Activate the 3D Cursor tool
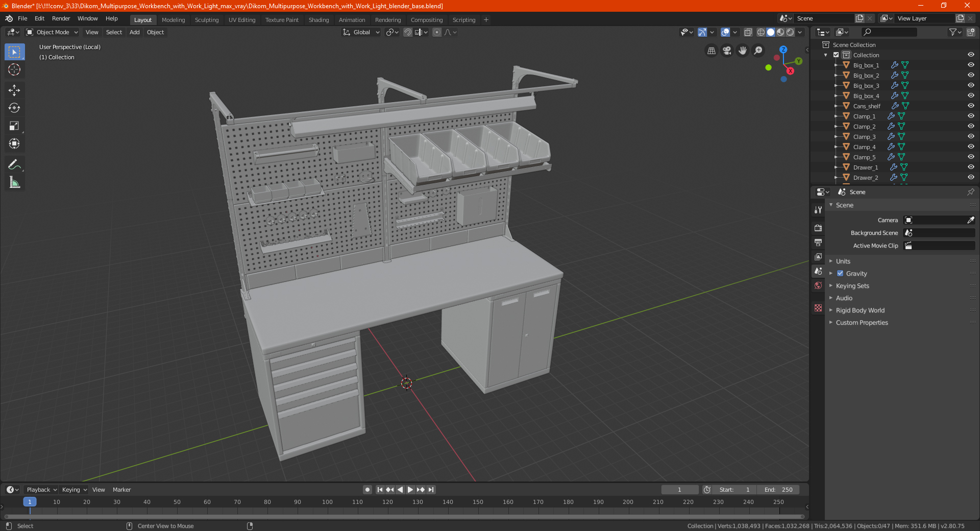 14,70
